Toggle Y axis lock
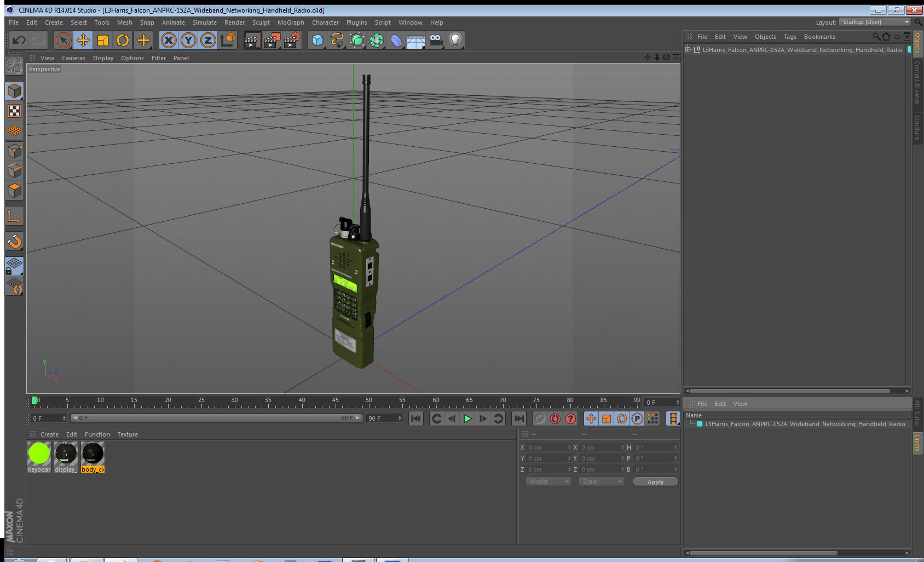This screenshot has width=924, height=562. click(188, 40)
